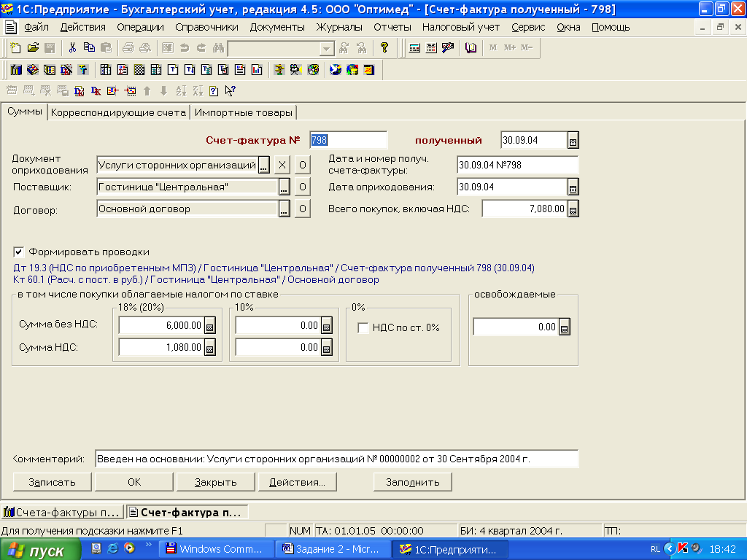747x560 pixels.
Task: Open the Налоговый учет menu
Action: [x=461, y=27]
